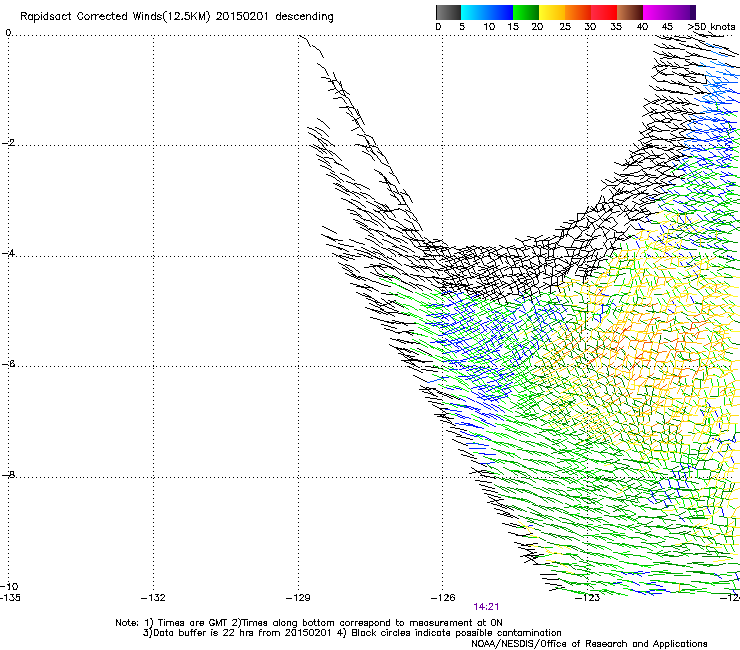Click the brown 35-40 knots legend swatch
The height and width of the screenshot is (650, 740).
coord(630,12)
